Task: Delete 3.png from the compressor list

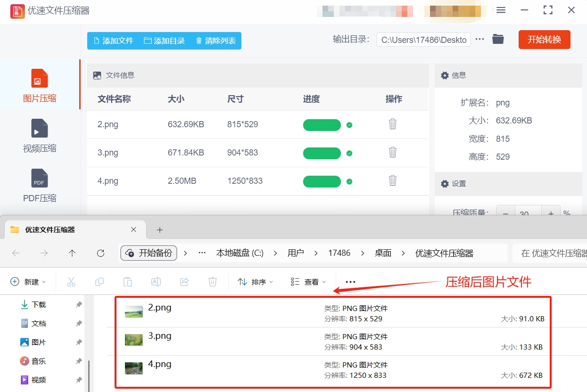Action: point(392,152)
